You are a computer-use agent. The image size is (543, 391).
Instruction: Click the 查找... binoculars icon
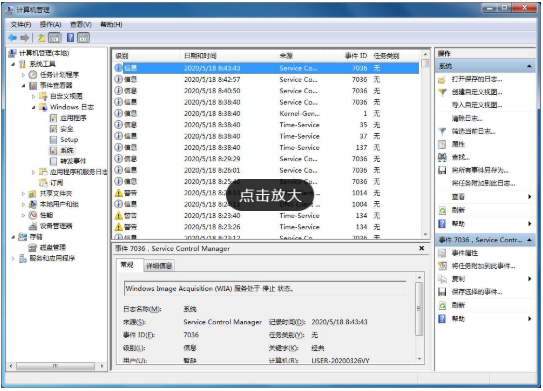click(442, 157)
